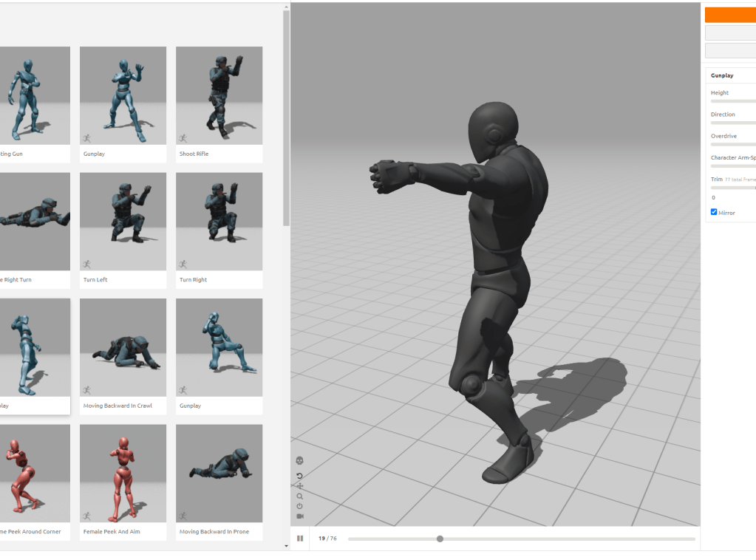Open the Turn Left animation
Screen dimensions: 756x560
coord(123,221)
